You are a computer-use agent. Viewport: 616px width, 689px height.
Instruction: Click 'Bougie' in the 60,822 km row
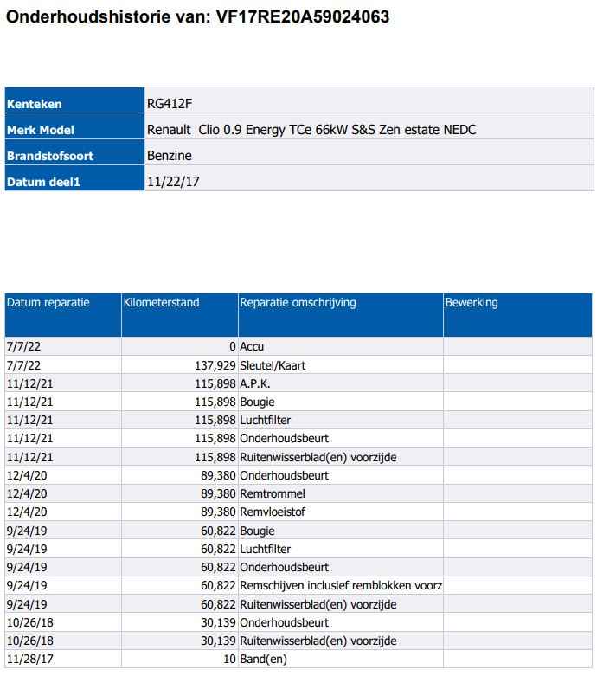(257, 531)
